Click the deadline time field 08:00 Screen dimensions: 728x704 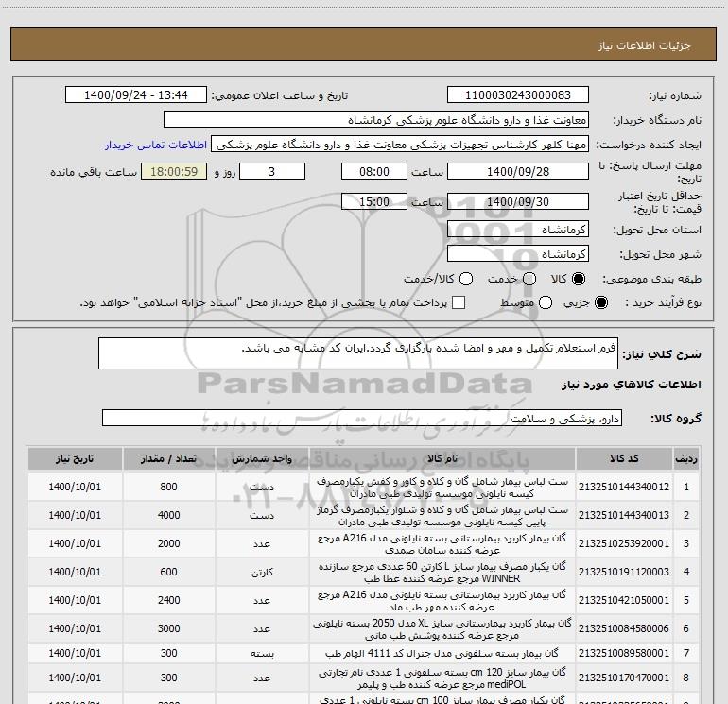(x=374, y=171)
